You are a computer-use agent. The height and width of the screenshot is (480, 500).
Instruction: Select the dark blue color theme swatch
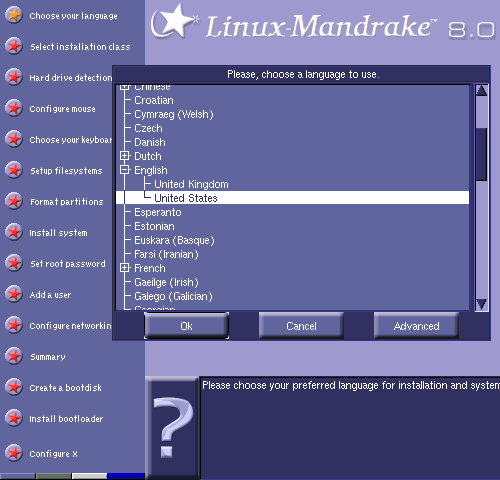pos(126,476)
